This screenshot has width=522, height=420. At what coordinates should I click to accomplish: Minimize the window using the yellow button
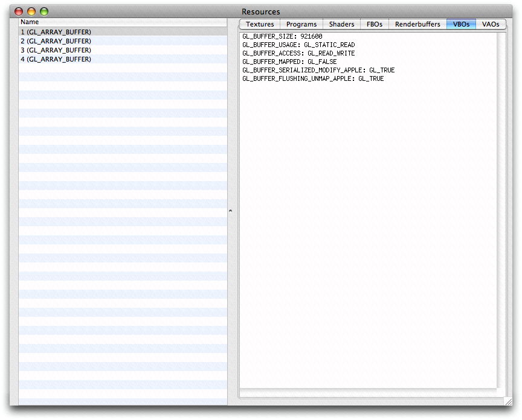click(31, 11)
